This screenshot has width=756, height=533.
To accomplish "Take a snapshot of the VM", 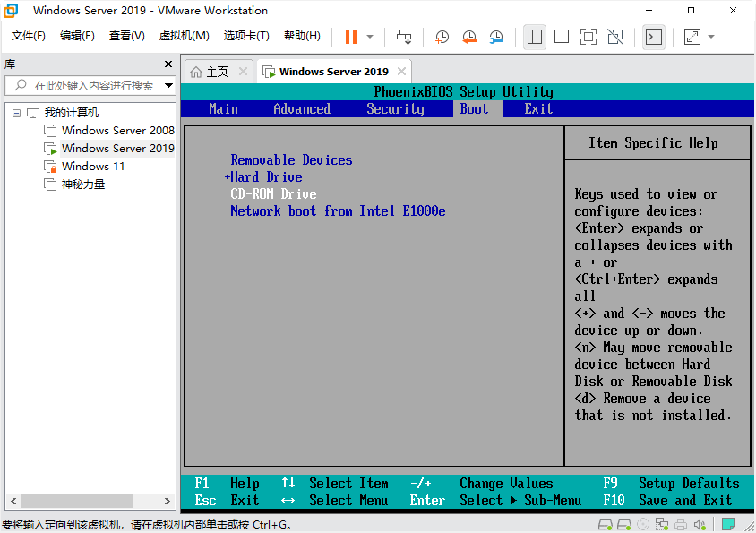I will [442, 37].
